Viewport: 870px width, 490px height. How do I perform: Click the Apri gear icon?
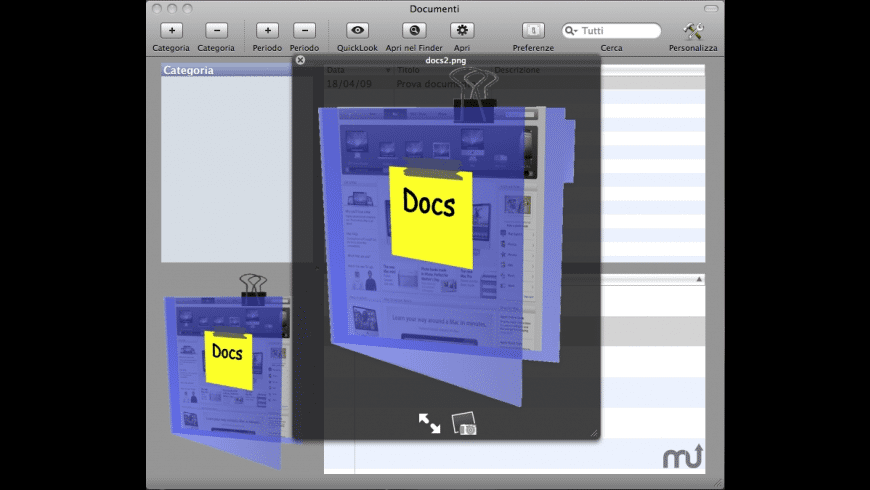(462, 31)
